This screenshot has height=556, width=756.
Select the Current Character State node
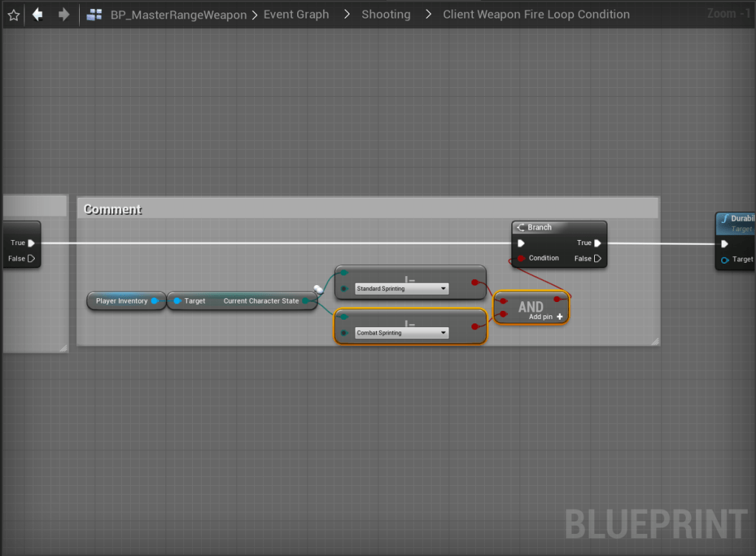pyautogui.click(x=242, y=301)
